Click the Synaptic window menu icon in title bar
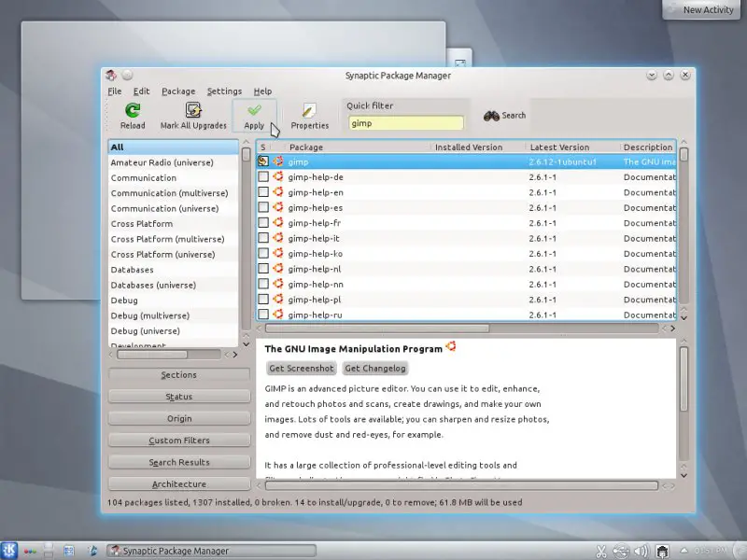 pos(111,75)
